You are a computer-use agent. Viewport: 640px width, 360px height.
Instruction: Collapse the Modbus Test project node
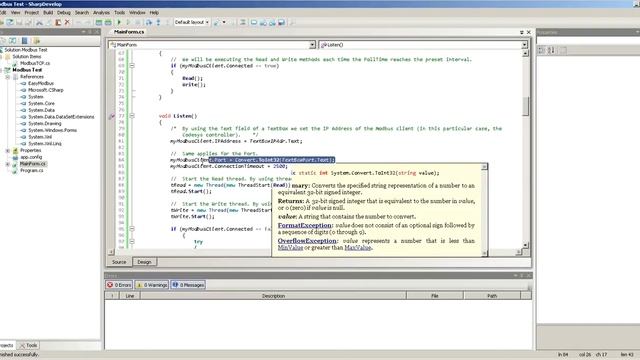click(1, 70)
